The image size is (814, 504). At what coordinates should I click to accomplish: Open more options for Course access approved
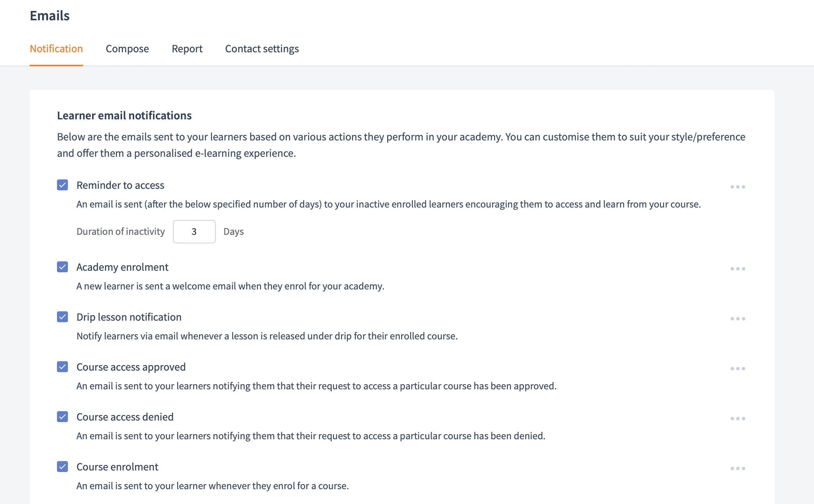click(738, 369)
